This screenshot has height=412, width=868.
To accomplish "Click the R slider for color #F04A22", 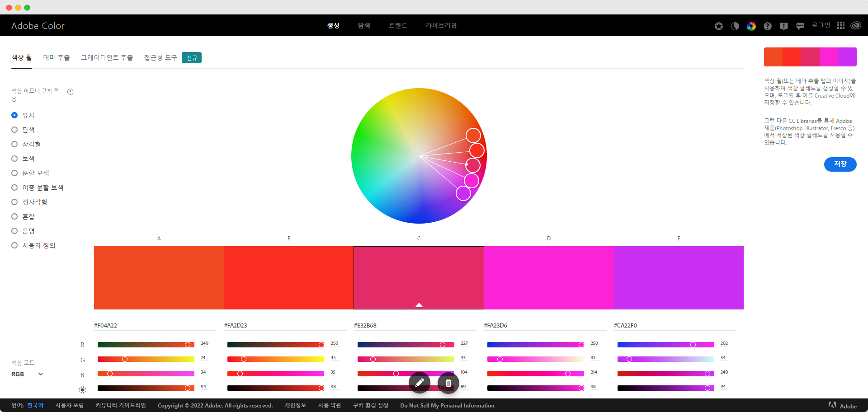I will click(146, 345).
